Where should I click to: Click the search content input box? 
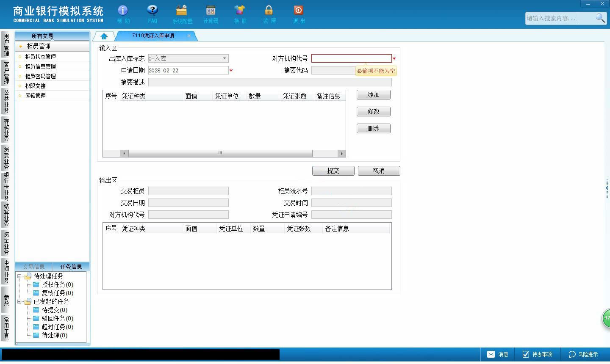coord(560,18)
